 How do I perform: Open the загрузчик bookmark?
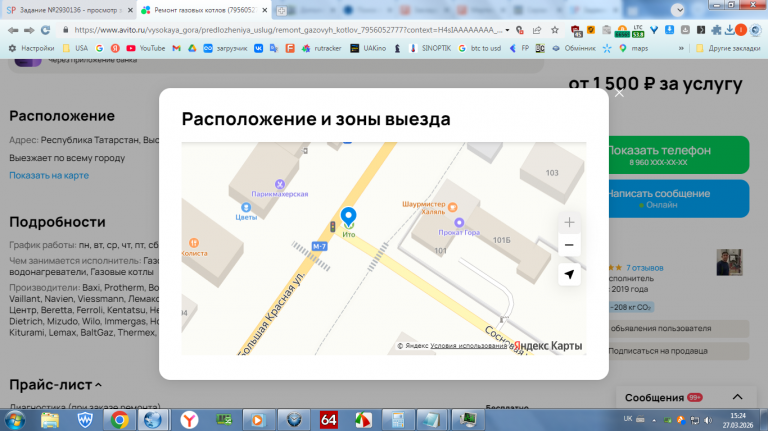coord(225,48)
